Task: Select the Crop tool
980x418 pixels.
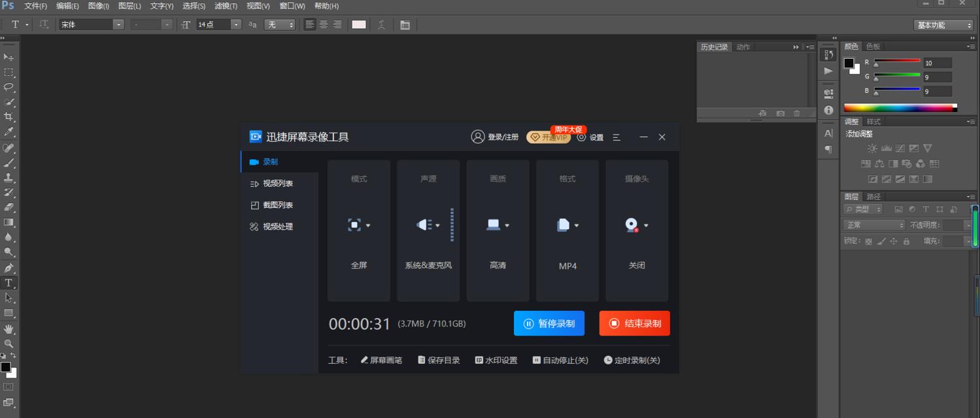Action: click(8, 117)
